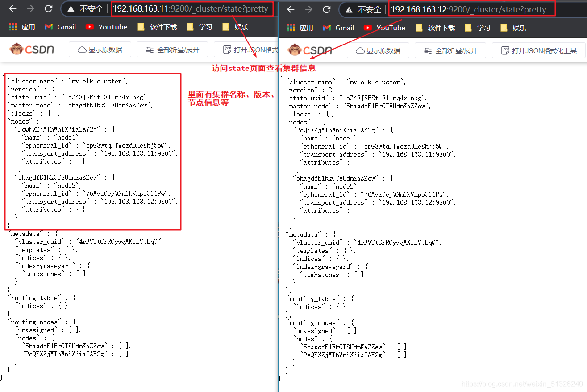Click "routing_nodes" key in left JSON
This screenshot has width=587, height=392.
(x=33, y=322)
